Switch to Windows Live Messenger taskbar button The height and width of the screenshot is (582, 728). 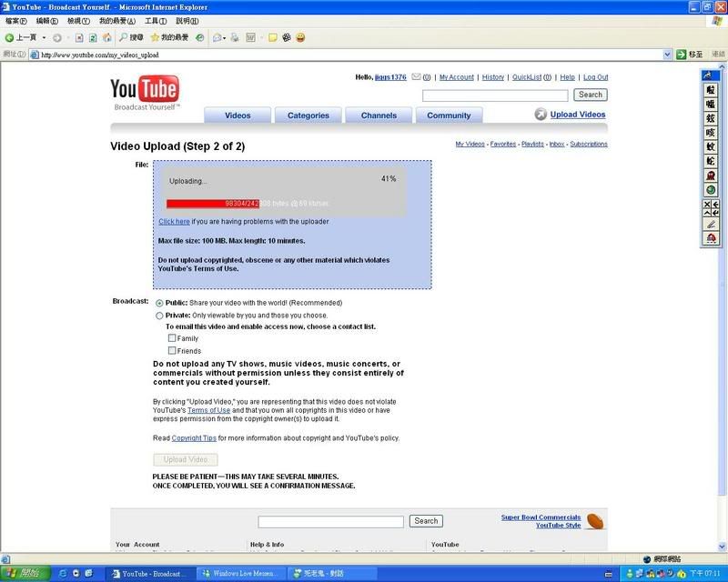tap(240, 574)
